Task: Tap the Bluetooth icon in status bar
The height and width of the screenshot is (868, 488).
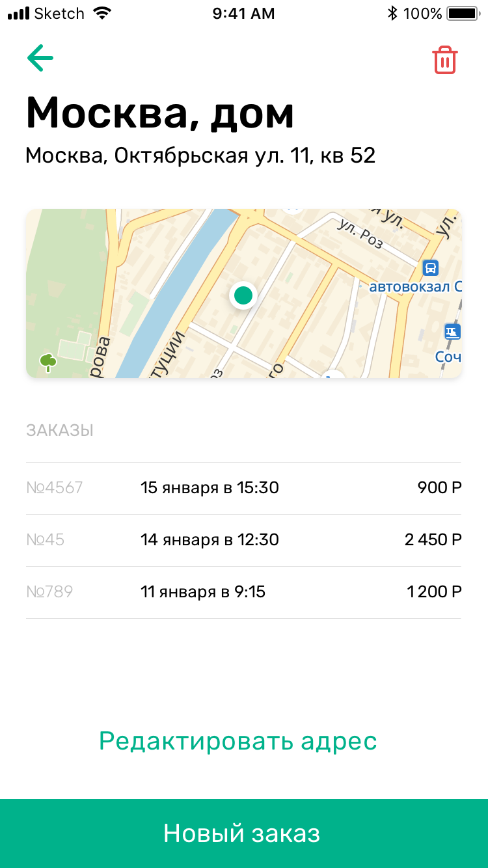Action: click(392, 13)
